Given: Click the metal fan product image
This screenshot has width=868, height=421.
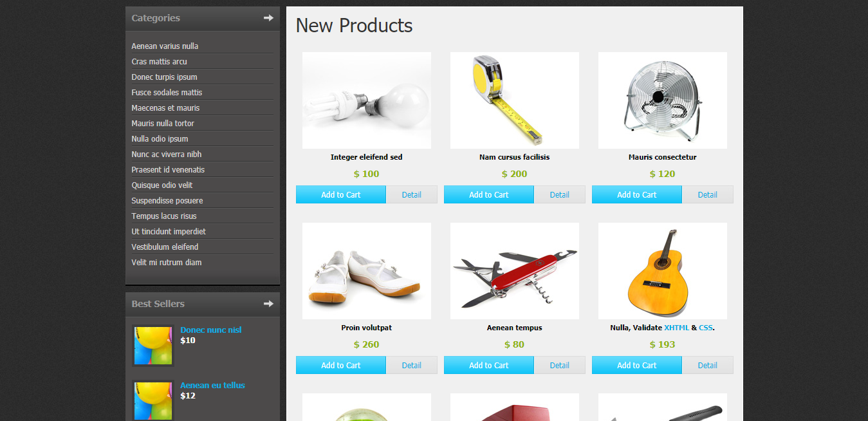Looking at the screenshot, I should click(663, 100).
